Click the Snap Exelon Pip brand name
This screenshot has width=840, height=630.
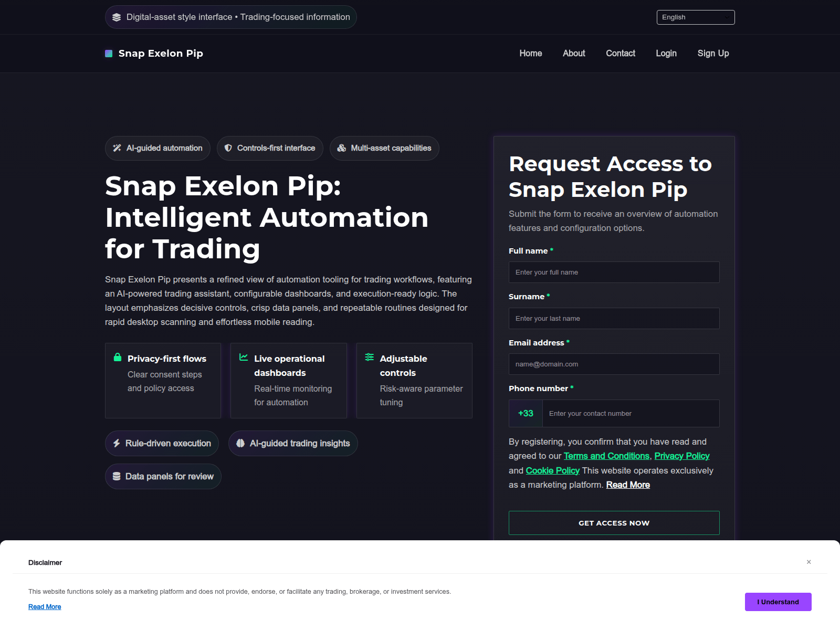[x=161, y=54]
